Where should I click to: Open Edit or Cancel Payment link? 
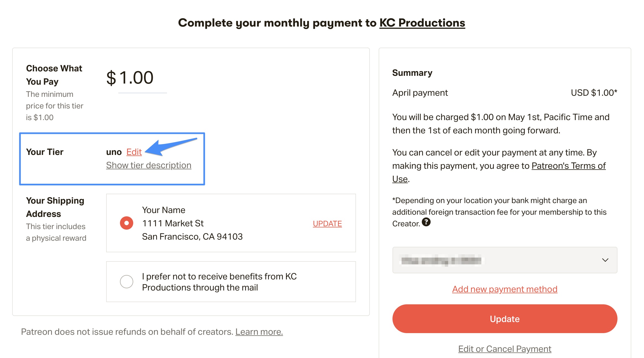(505, 349)
